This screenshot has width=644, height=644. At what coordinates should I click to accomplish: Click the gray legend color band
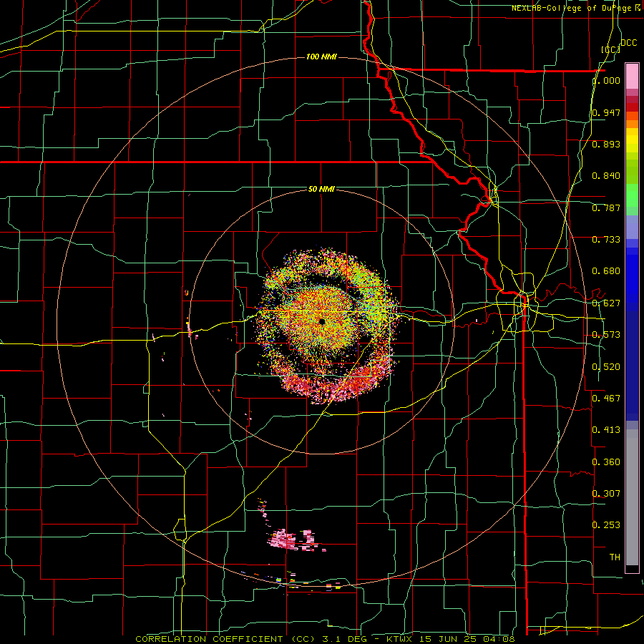632,497
